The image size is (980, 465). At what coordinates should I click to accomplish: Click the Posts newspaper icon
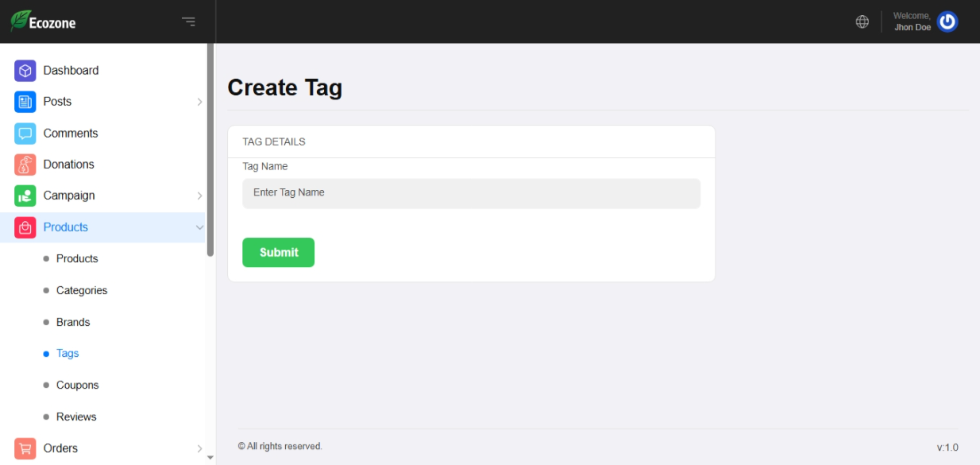[25, 102]
